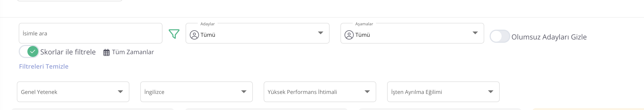Viewport: 644px width, 110px height.
Task: Focus the İsimle ara search field
Action: (90, 33)
